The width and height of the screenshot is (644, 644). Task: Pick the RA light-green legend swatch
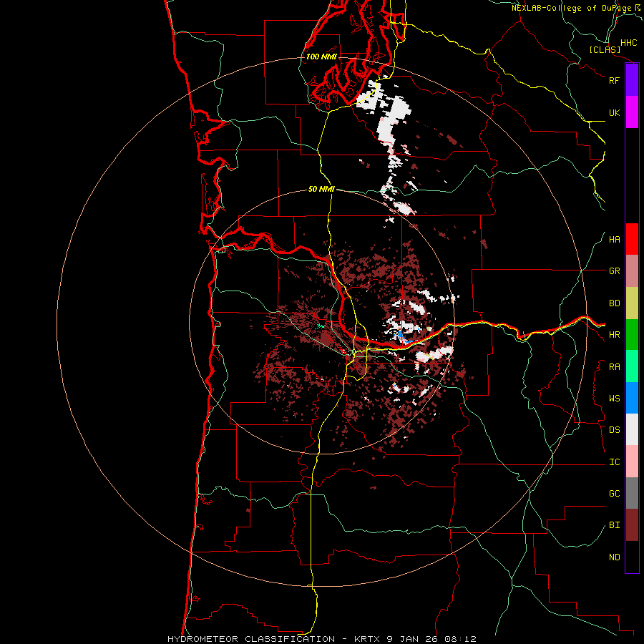632,366
